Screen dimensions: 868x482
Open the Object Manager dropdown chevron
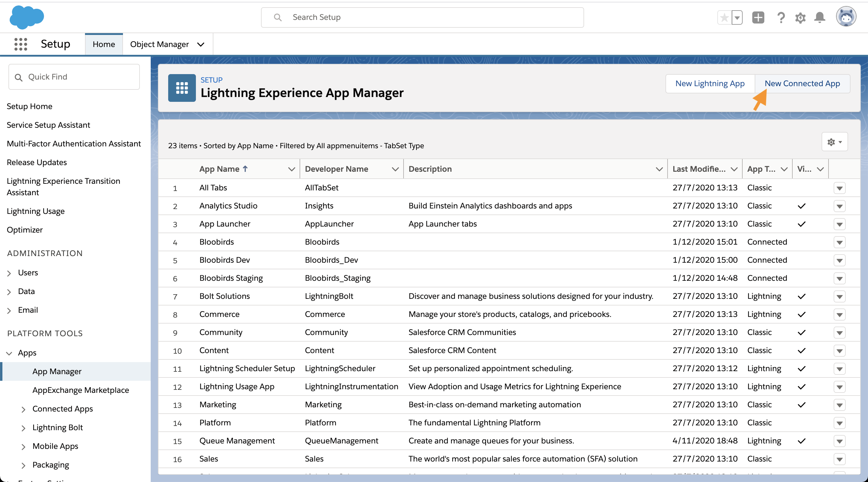tap(201, 45)
